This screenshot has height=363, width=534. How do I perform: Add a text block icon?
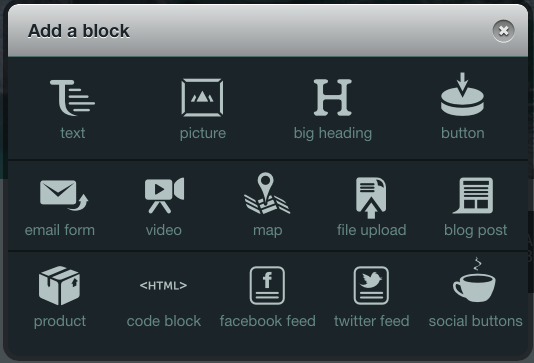pos(73,98)
